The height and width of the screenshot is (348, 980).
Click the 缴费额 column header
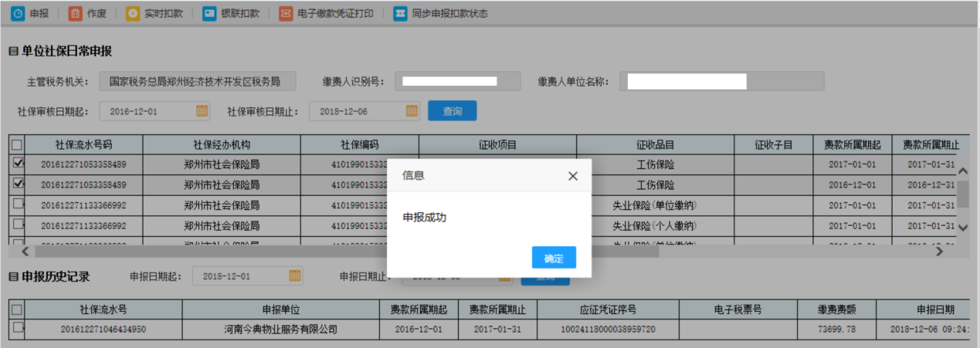coord(838,309)
